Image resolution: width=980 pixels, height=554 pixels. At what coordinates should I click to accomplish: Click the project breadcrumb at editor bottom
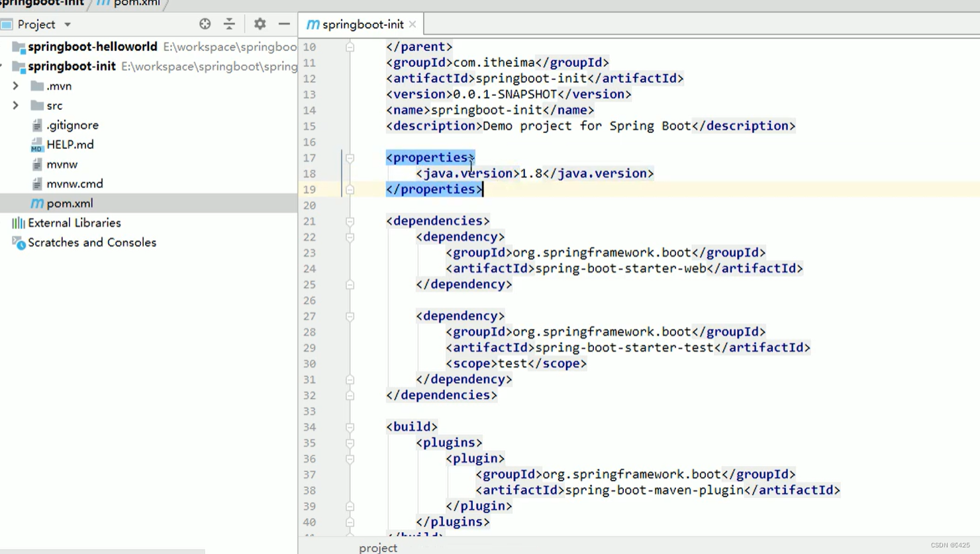coord(378,547)
